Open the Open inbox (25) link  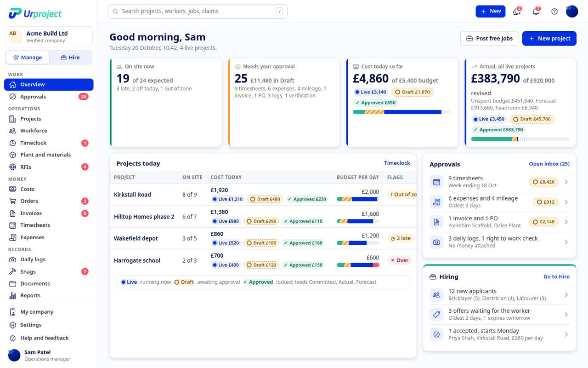tap(549, 164)
